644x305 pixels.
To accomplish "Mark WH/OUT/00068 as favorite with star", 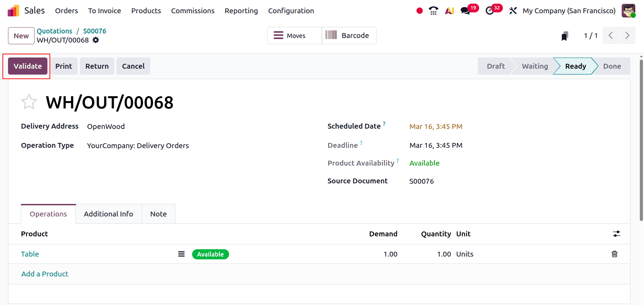I will coord(29,102).
